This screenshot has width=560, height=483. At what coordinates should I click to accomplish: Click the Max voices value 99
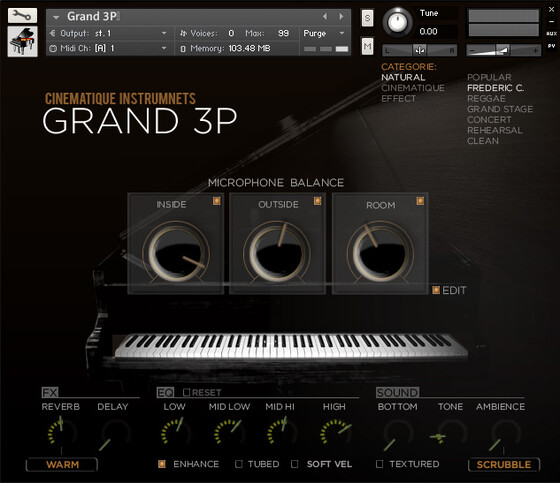pyautogui.click(x=283, y=33)
